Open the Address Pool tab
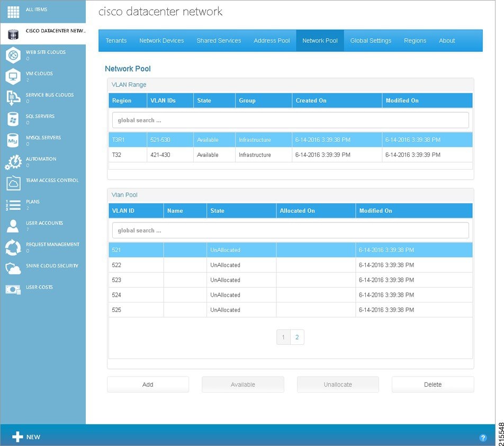The height and width of the screenshot is (446, 504). click(272, 41)
